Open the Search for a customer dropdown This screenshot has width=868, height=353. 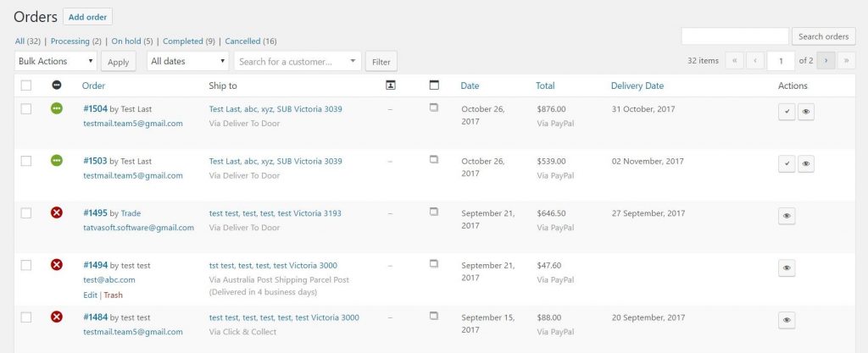pos(298,61)
